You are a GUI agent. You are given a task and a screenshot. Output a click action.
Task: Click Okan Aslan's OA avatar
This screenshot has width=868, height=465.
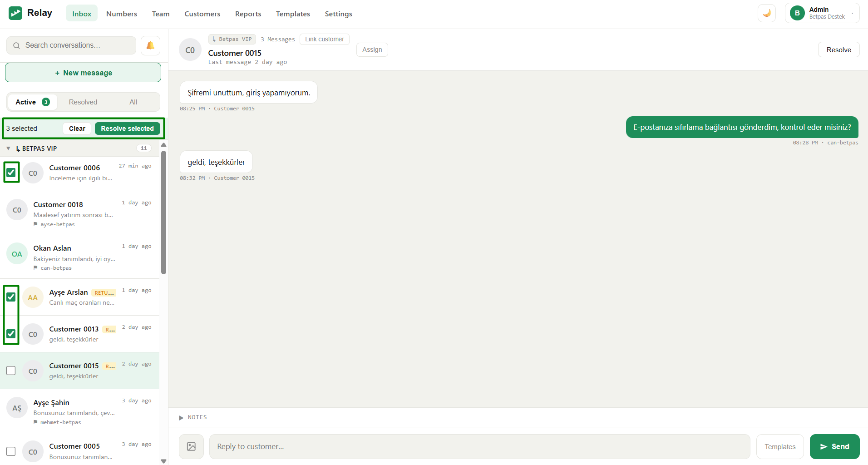[x=17, y=254]
